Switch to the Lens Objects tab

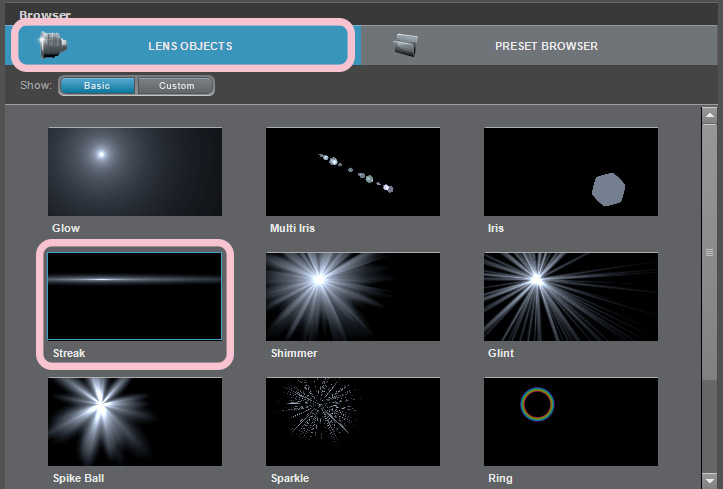pos(183,45)
